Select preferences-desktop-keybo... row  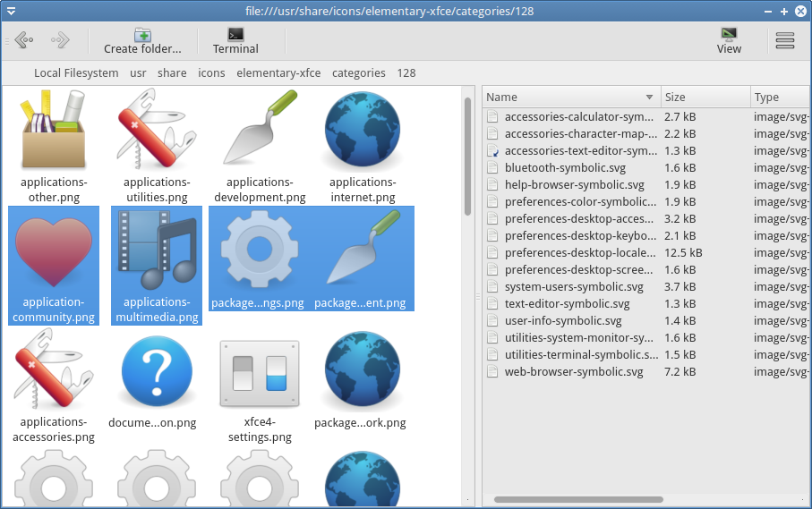[646, 236]
